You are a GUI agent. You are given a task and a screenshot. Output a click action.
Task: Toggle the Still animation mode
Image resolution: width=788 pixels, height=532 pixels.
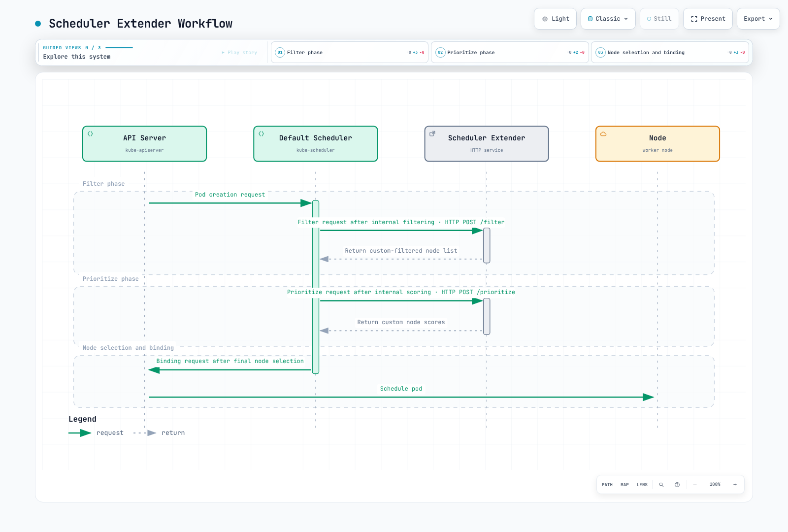pos(659,19)
